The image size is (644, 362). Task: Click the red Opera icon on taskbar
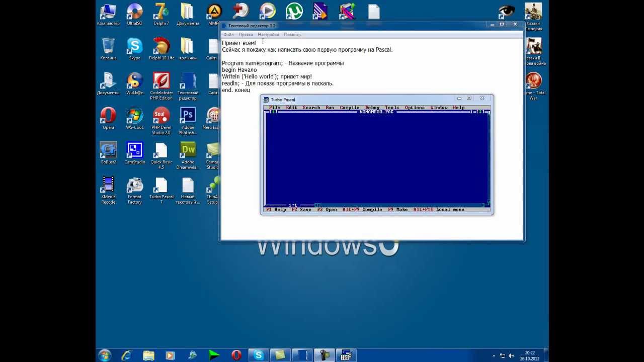click(x=236, y=355)
